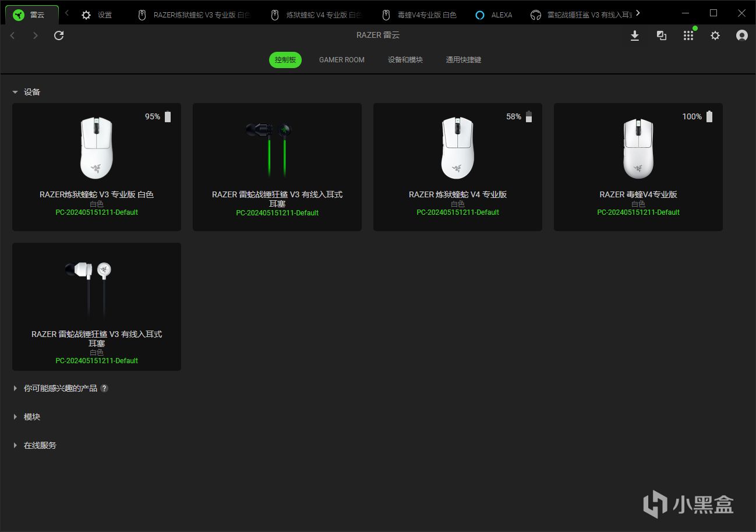Select the 炼狱蝰蛇 V4 专业版 mouse image
Screen dimensions: 756x532
(458, 148)
